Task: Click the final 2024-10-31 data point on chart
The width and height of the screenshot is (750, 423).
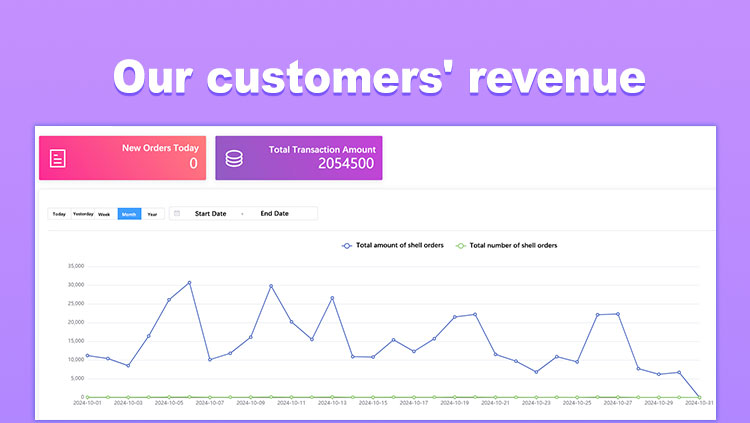Action: 699,397
